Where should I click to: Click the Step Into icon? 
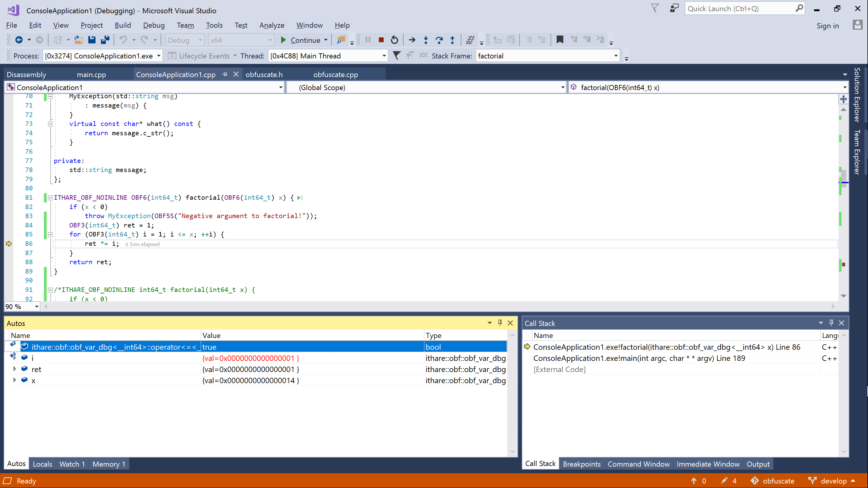coord(426,40)
